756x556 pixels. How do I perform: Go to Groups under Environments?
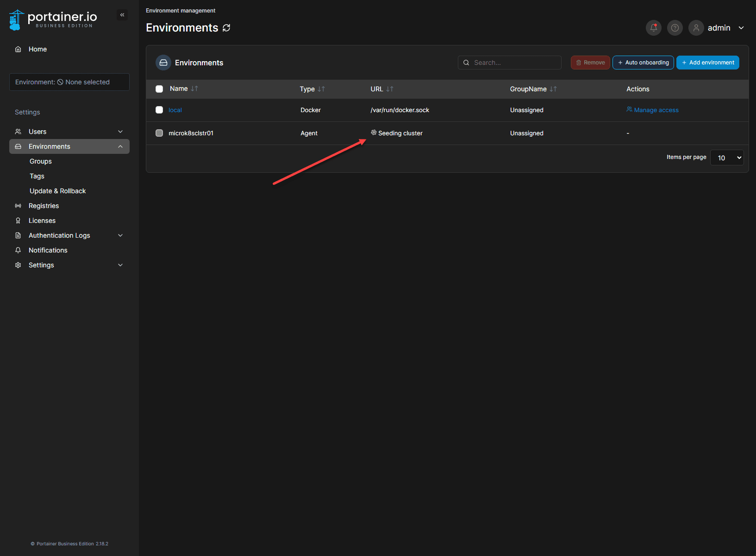click(41, 161)
